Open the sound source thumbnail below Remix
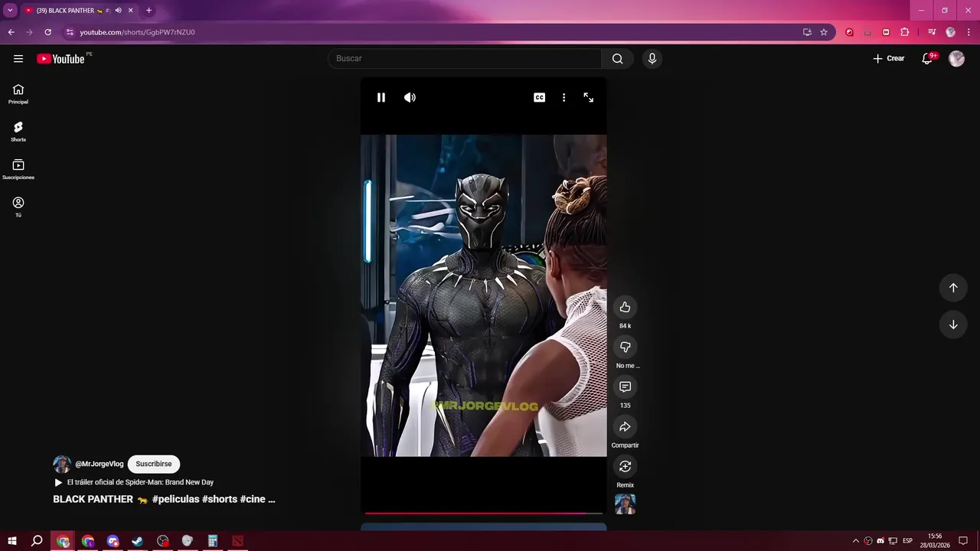 (625, 504)
